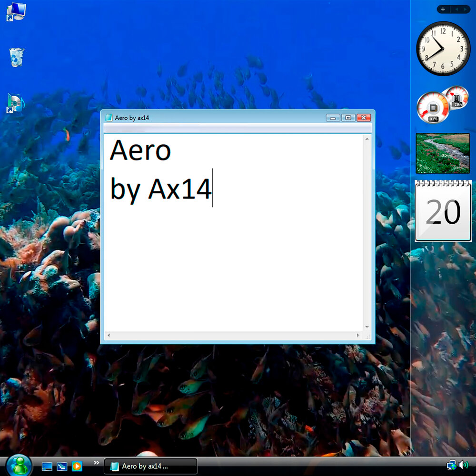This screenshot has height=476, width=476.
Task: Open the Recycle Bin on desktop
Action: pyautogui.click(x=16, y=57)
